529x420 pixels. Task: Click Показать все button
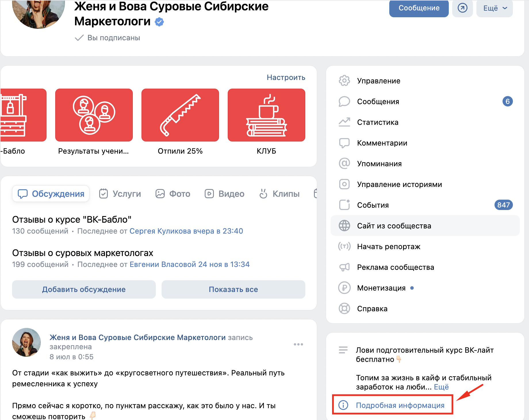point(233,289)
